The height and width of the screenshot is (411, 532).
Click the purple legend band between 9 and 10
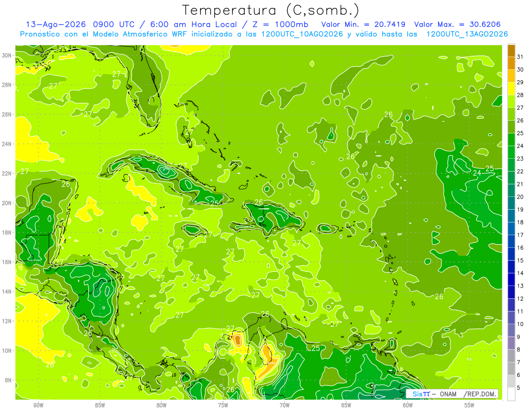pos(511,330)
